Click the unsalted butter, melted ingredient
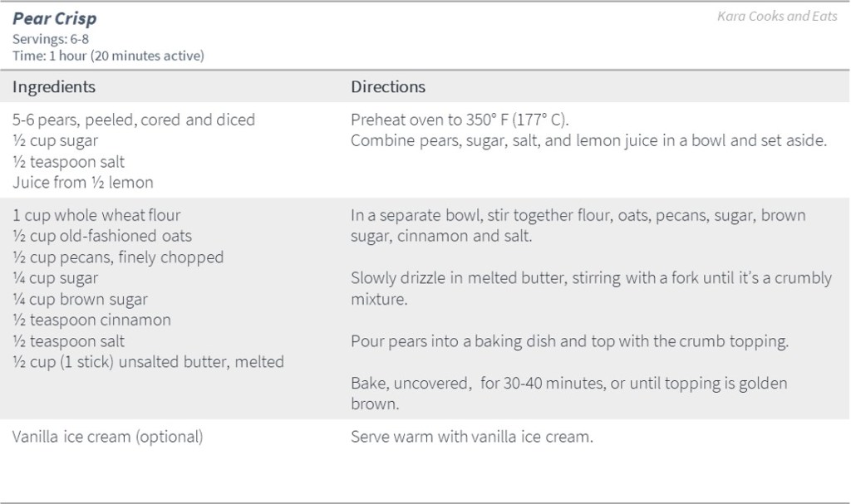Image resolution: width=851 pixels, height=504 pixels. pos(148,362)
